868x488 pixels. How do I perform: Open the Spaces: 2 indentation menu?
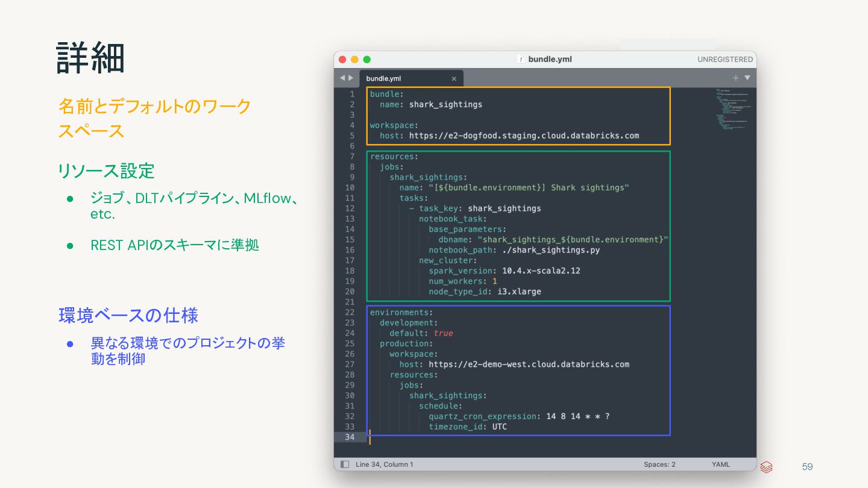(x=659, y=465)
